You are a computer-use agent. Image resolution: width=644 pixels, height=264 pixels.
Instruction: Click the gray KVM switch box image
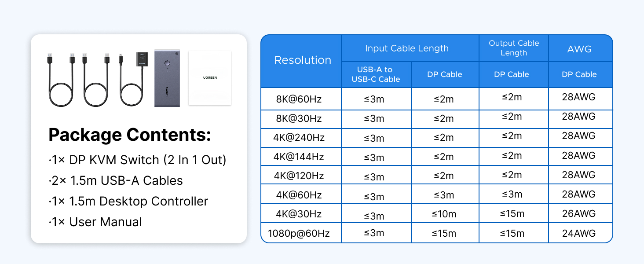[x=167, y=78]
